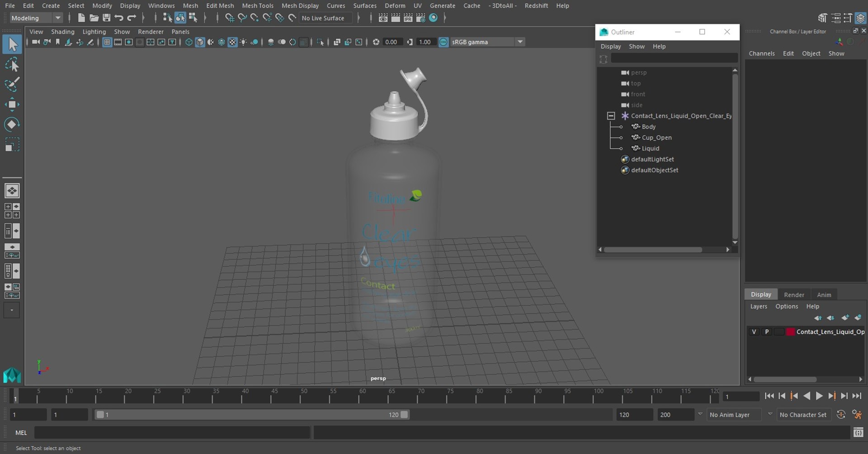
Task: Play the animation forward
Action: click(x=819, y=396)
